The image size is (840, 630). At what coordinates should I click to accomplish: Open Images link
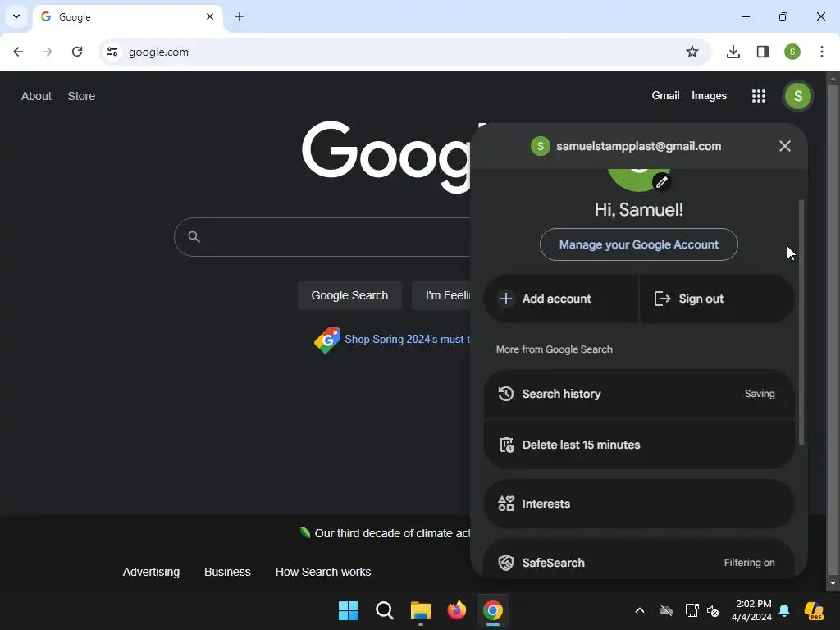(x=709, y=95)
